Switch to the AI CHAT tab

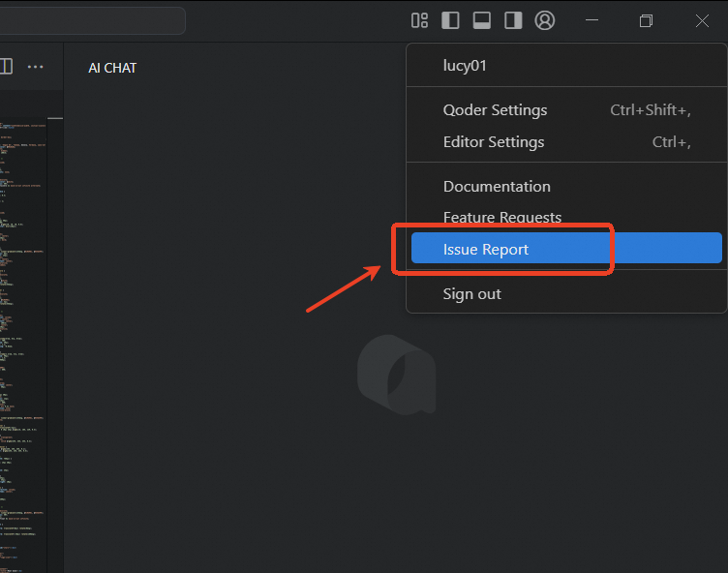112,68
